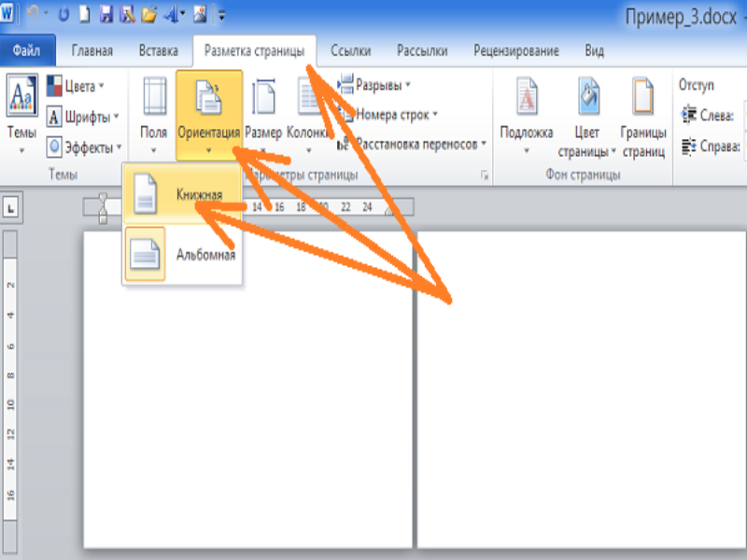Open the Файл tab
Screen dimensions: 747x560
pyautogui.click(x=27, y=50)
